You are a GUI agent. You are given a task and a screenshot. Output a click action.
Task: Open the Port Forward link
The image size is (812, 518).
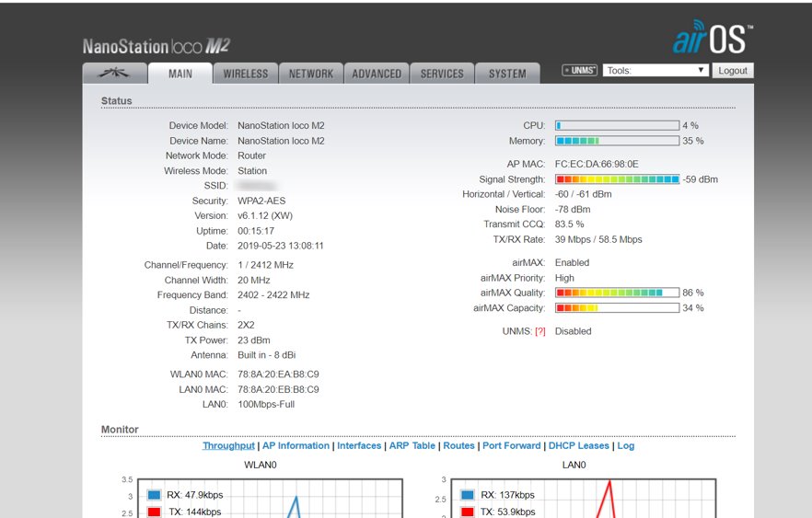(512, 445)
